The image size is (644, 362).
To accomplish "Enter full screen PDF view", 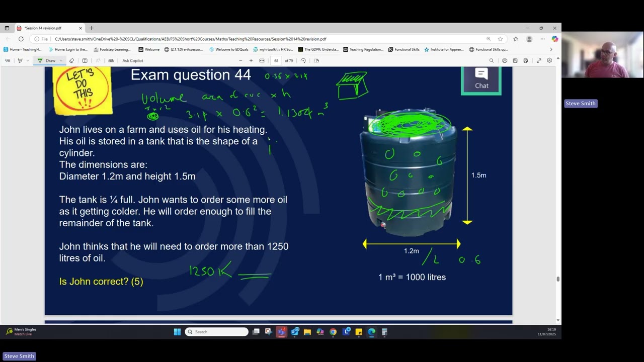I will coord(539,60).
